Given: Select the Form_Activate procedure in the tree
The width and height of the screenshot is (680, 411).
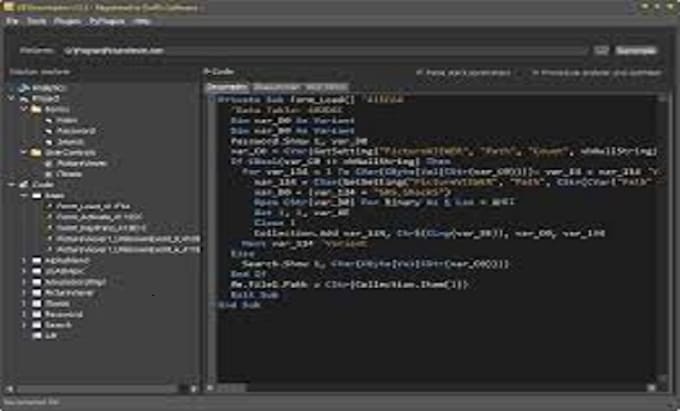Looking at the screenshot, I should (x=99, y=217).
